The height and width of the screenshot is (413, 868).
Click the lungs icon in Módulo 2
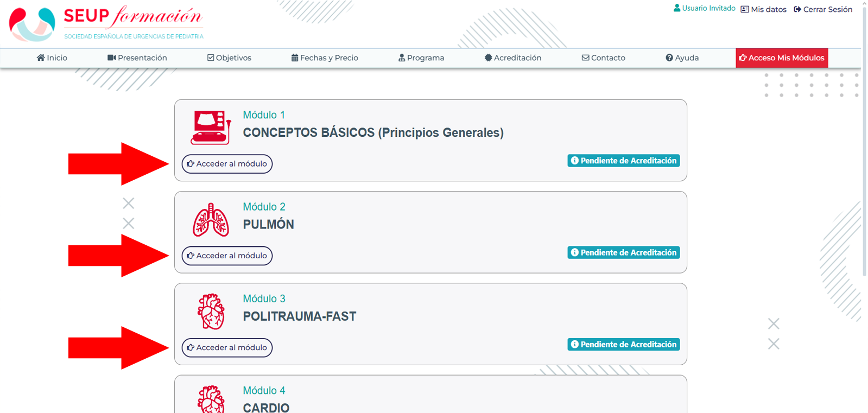(211, 220)
